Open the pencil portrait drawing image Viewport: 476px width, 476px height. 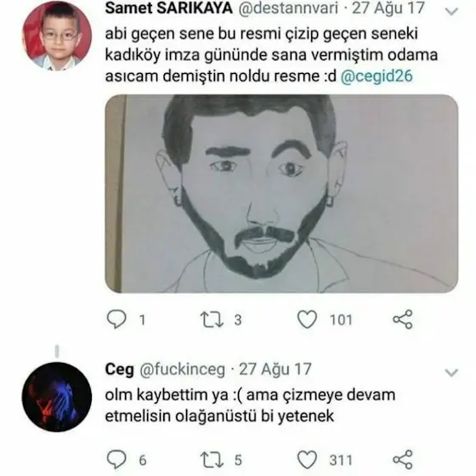pyautogui.click(x=281, y=194)
